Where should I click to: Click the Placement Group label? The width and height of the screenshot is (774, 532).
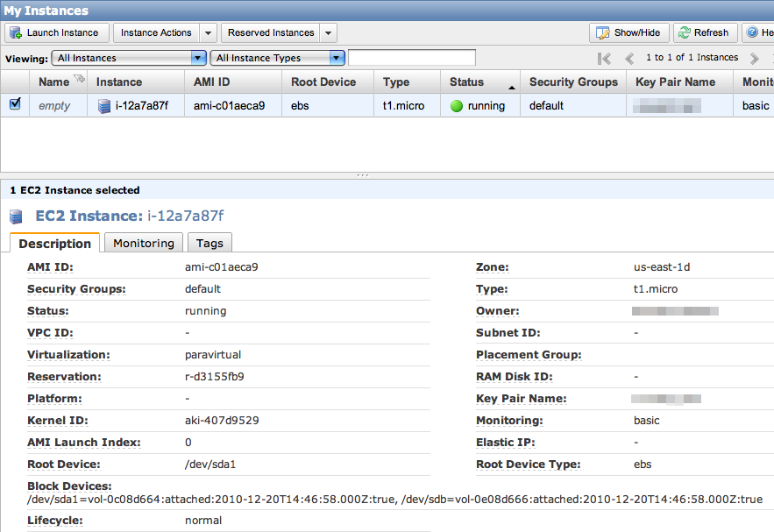pos(529,355)
